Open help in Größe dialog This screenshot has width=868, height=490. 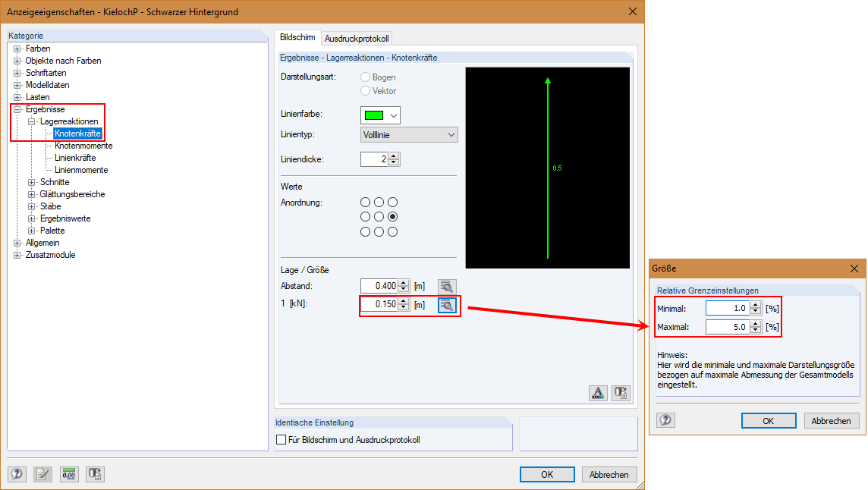click(x=665, y=420)
